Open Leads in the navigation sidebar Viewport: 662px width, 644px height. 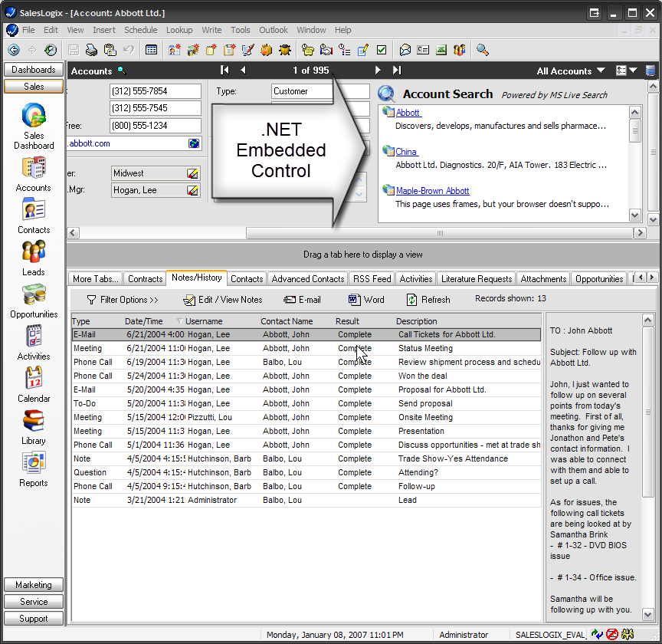(x=34, y=258)
